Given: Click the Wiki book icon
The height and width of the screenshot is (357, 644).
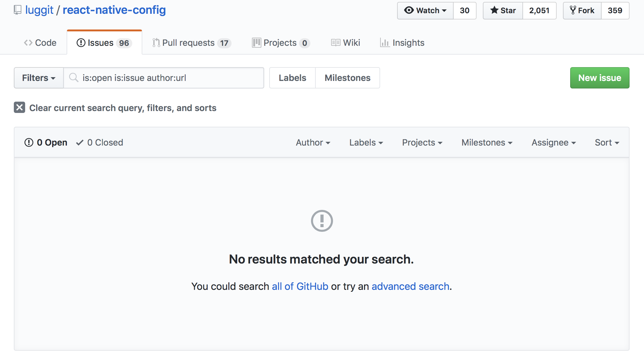Looking at the screenshot, I should 336,43.
